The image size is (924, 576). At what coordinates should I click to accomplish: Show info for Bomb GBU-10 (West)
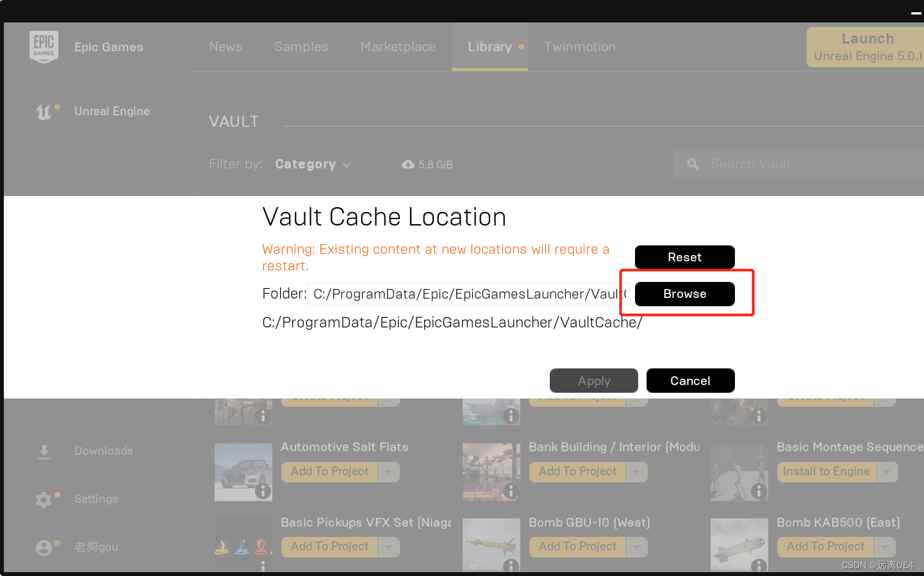511,566
